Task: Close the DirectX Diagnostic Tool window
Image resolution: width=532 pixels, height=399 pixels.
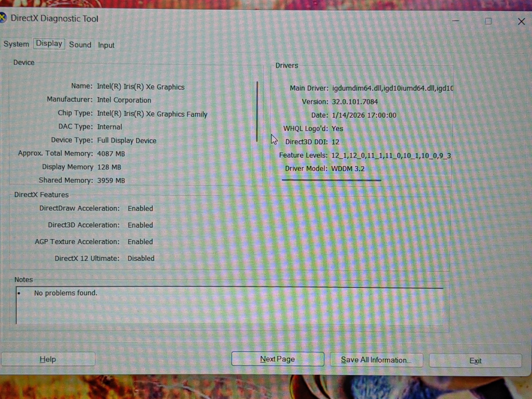Action: 521,22
